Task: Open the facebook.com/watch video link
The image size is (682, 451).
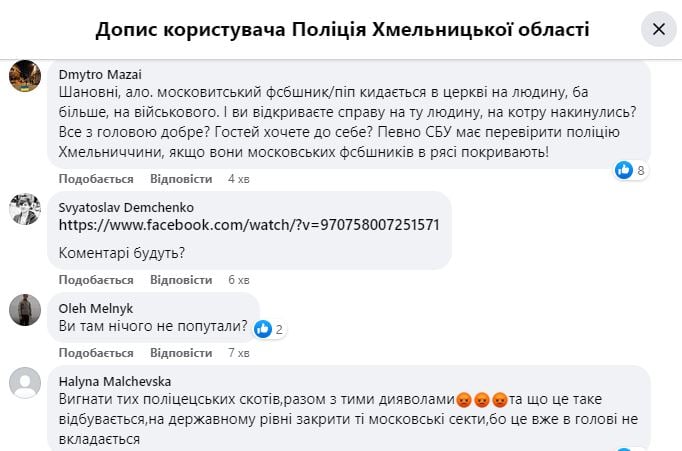Action: [x=249, y=225]
